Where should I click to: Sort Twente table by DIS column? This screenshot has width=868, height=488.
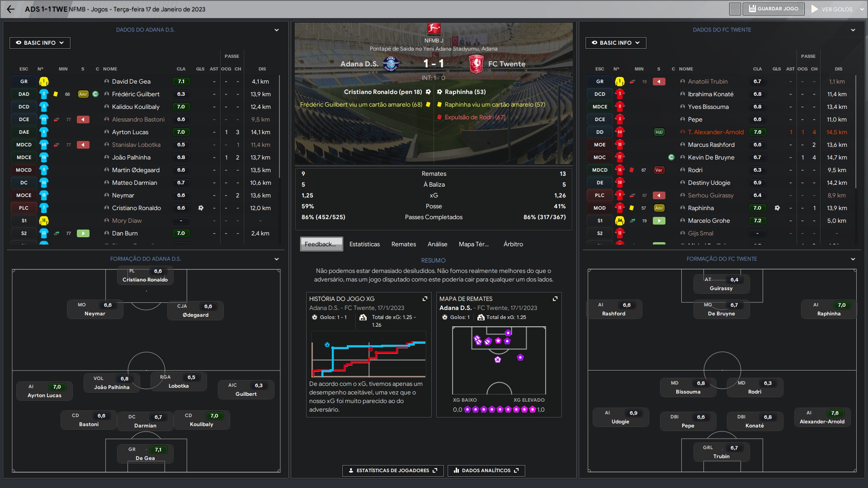(x=839, y=69)
